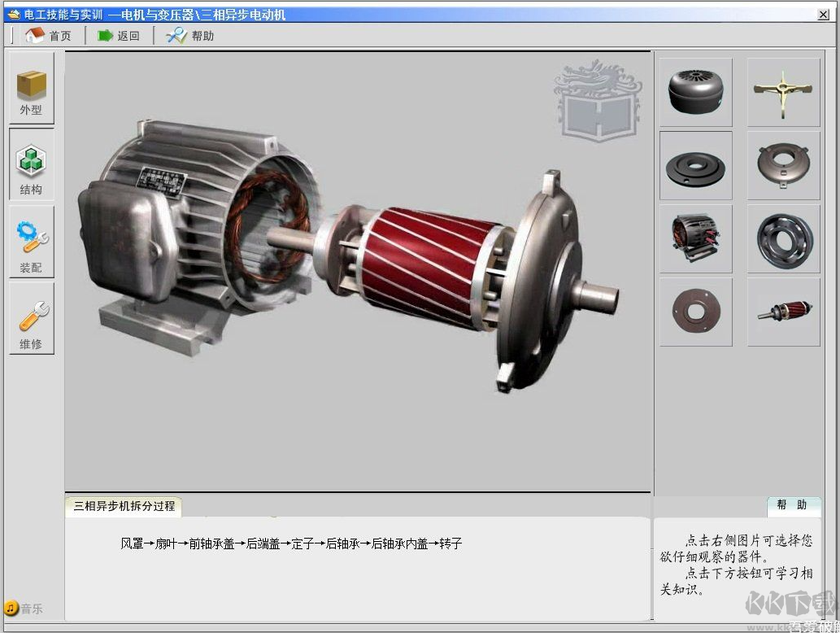Select the fan blade thumbnail

[783, 92]
